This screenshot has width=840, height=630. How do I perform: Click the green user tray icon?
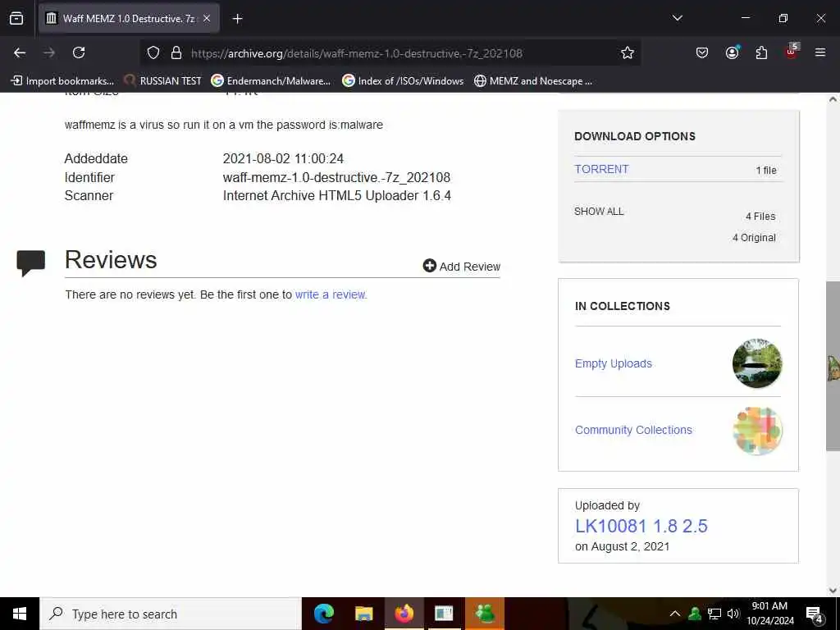click(x=695, y=614)
